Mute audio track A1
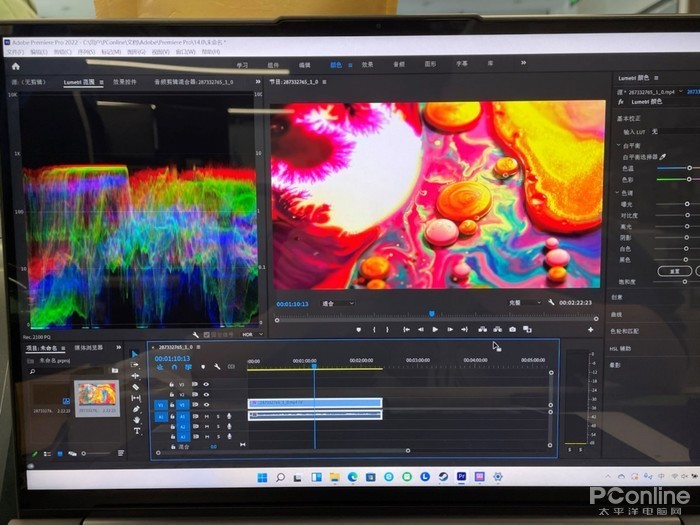This screenshot has height=525, width=700. (206, 416)
